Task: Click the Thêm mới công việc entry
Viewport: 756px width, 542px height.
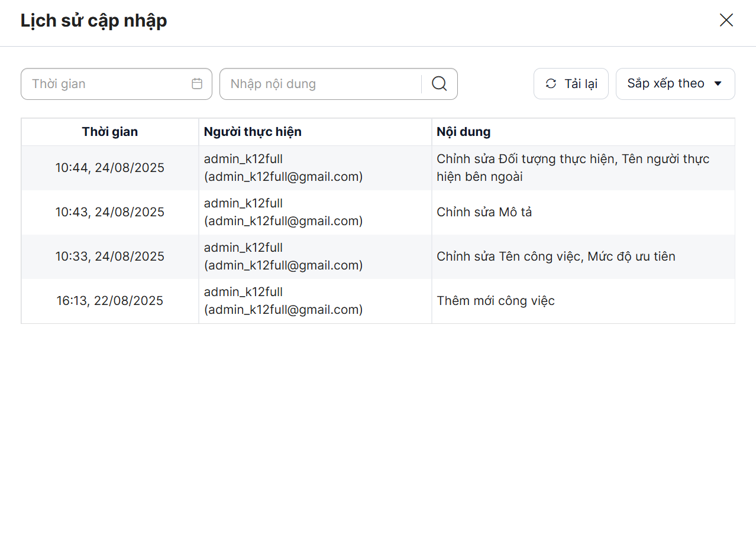Action: tap(496, 301)
